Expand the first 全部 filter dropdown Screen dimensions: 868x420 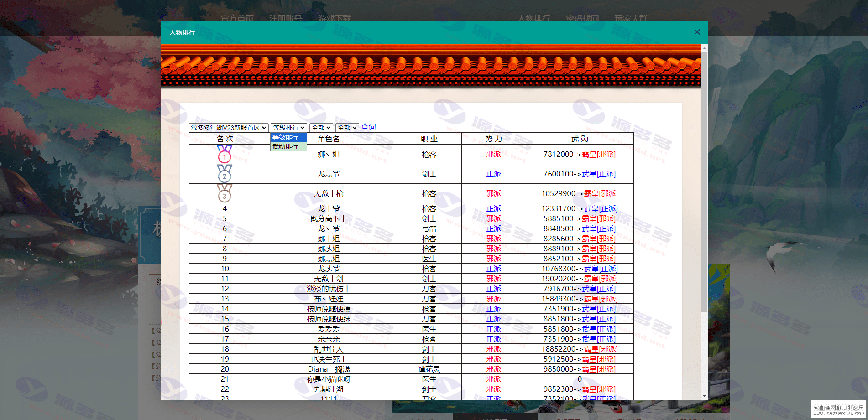[x=321, y=128]
